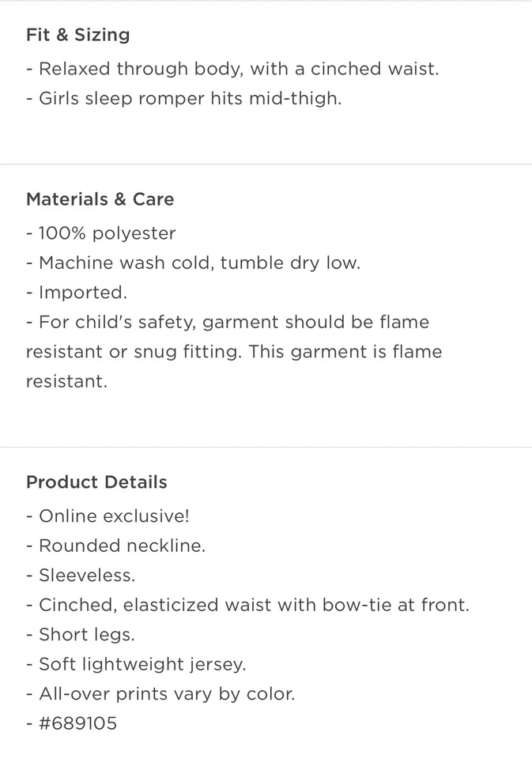Select the '100% polyester' line
The width and height of the screenshot is (532, 759).
(101, 233)
